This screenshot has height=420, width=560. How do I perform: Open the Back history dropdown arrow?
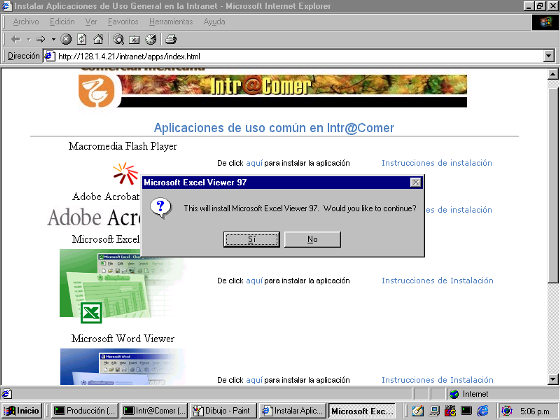coord(29,39)
